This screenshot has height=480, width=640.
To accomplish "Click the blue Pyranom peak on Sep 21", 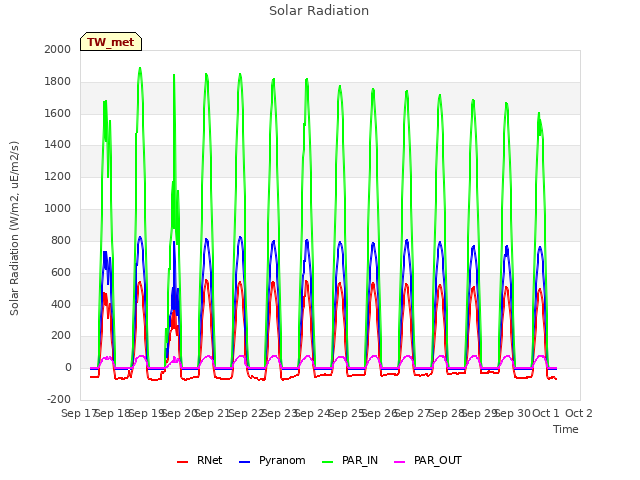I will pos(240,237).
